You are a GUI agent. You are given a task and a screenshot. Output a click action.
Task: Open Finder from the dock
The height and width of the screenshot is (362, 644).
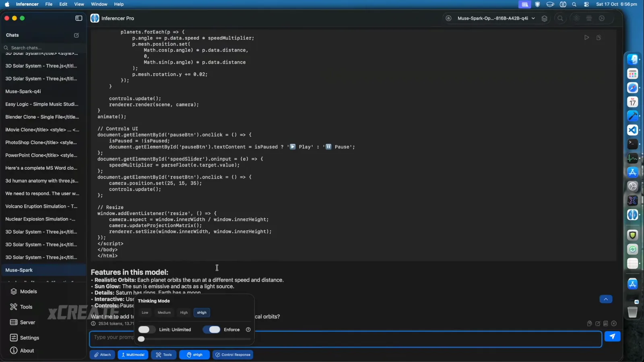pos(632,60)
